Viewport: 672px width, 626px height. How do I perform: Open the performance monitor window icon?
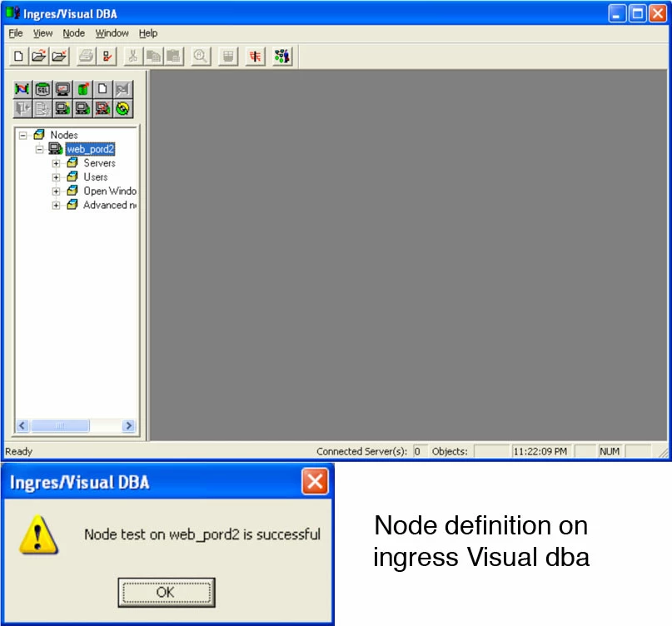click(x=62, y=89)
